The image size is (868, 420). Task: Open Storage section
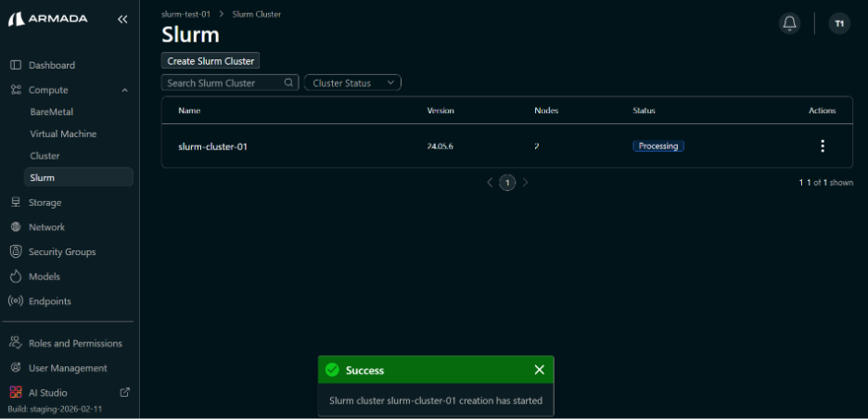(x=45, y=202)
